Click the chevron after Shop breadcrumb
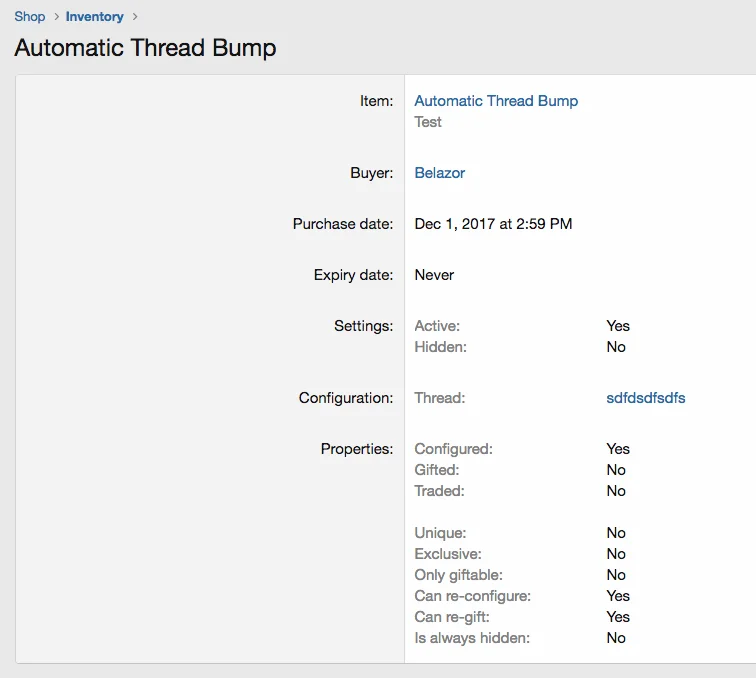The height and width of the screenshot is (678, 756). click(x=56, y=16)
